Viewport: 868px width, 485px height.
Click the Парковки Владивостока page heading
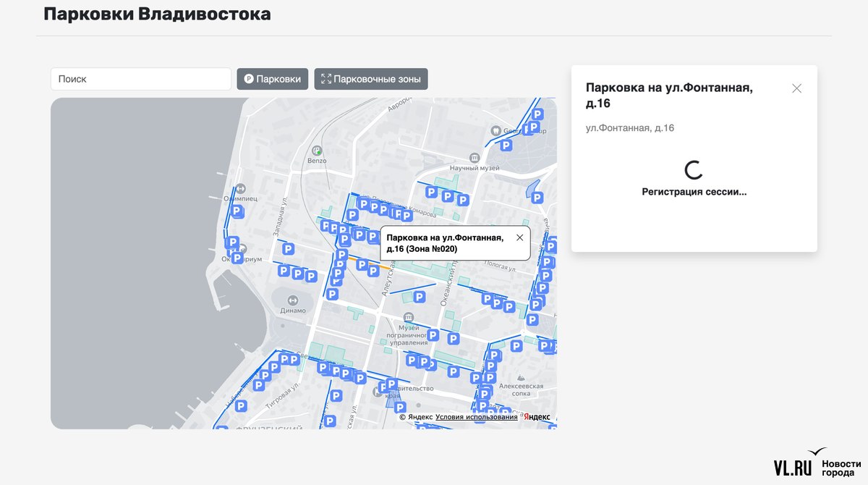click(157, 14)
